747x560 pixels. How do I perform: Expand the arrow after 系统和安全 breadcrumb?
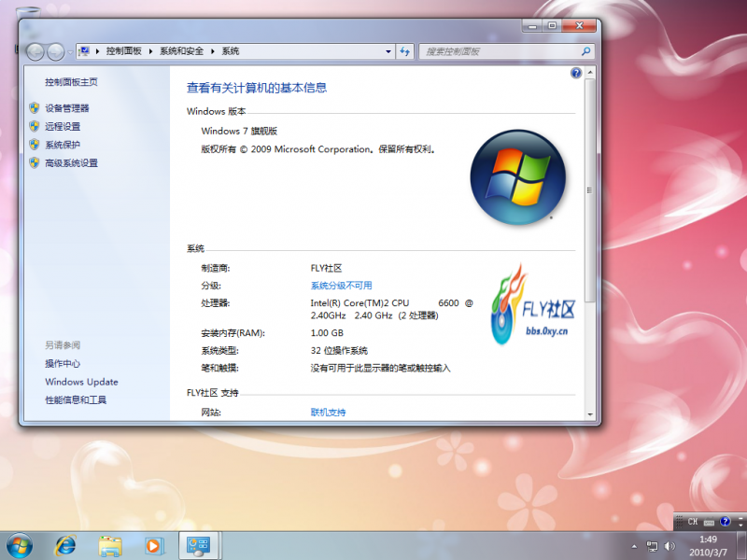tap(213, 51)
